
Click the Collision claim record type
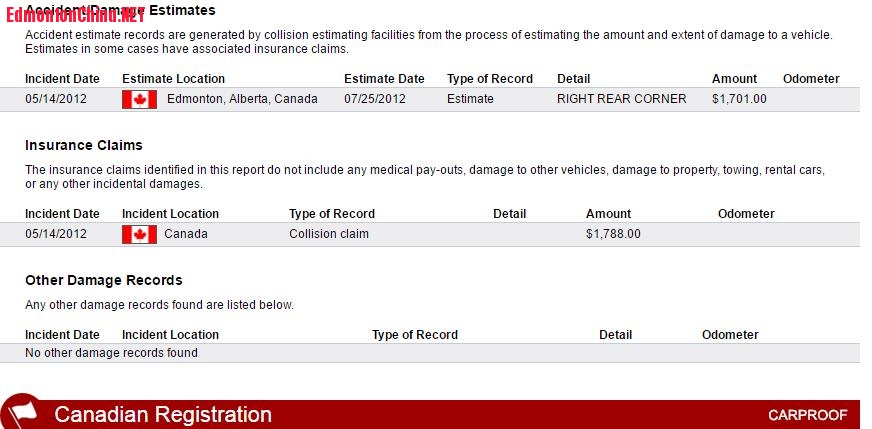pyautogui.click(x=329, y=234)
